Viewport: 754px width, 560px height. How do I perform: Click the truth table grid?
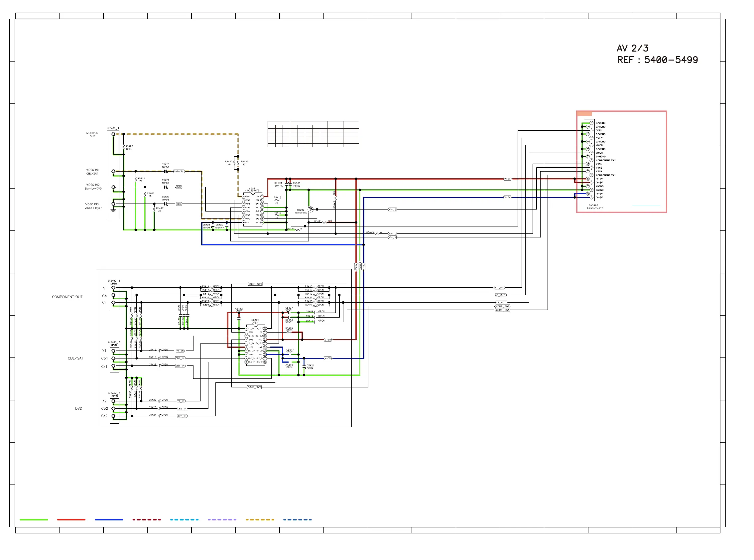tap(313, 134)
